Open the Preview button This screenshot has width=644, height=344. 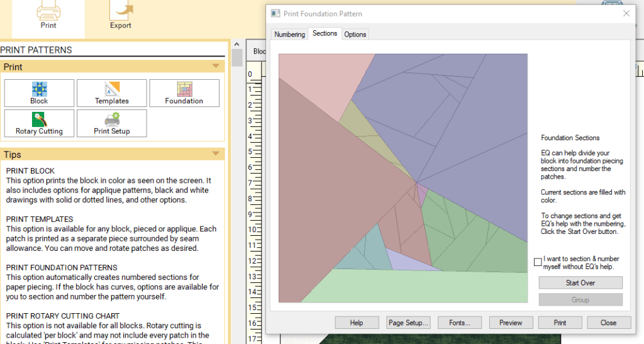[511, 323]
